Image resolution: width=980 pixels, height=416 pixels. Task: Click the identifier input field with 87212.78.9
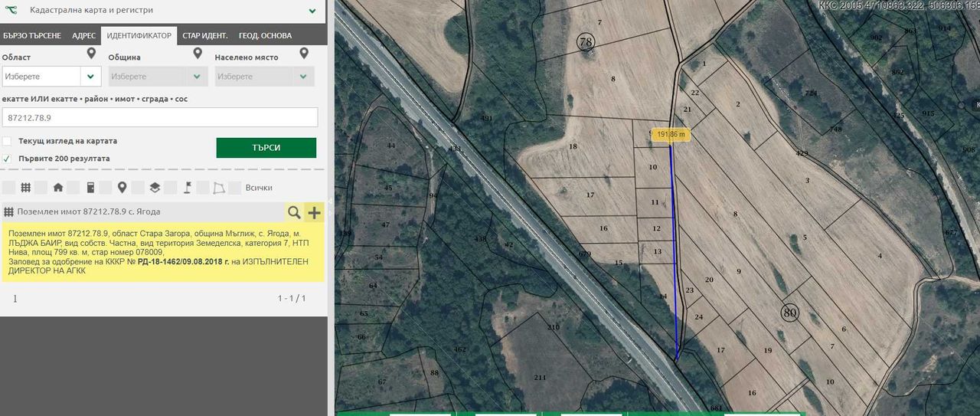point(160,117)
